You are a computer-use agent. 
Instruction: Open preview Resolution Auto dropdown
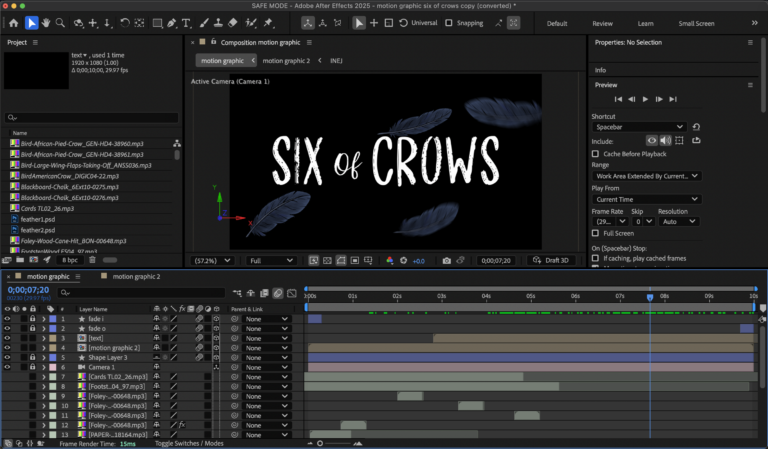click(678, 221)
